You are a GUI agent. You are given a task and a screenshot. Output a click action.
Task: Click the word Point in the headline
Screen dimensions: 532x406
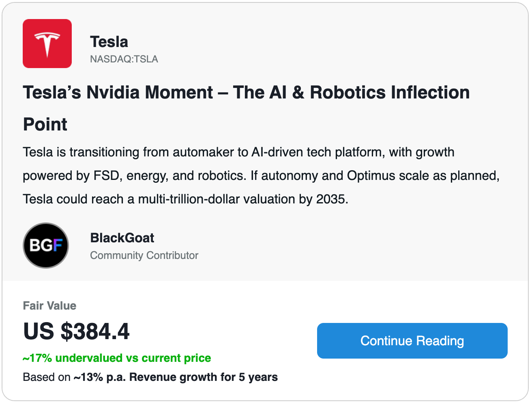(45, 124)
